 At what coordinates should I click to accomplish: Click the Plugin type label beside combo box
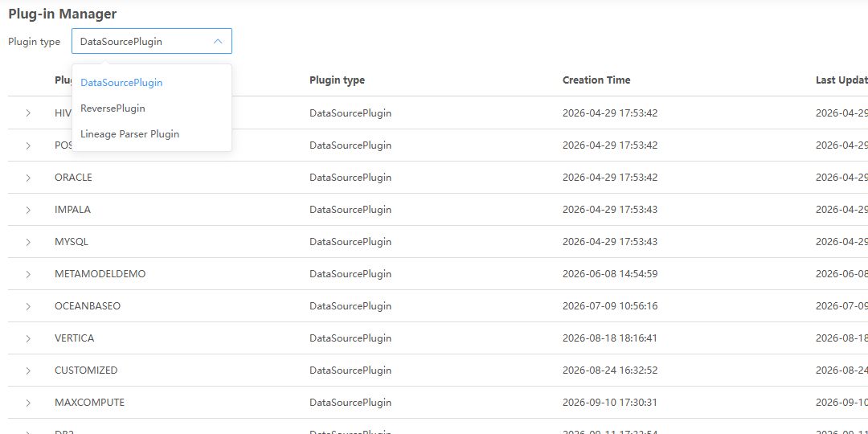(x=35, y=42)
